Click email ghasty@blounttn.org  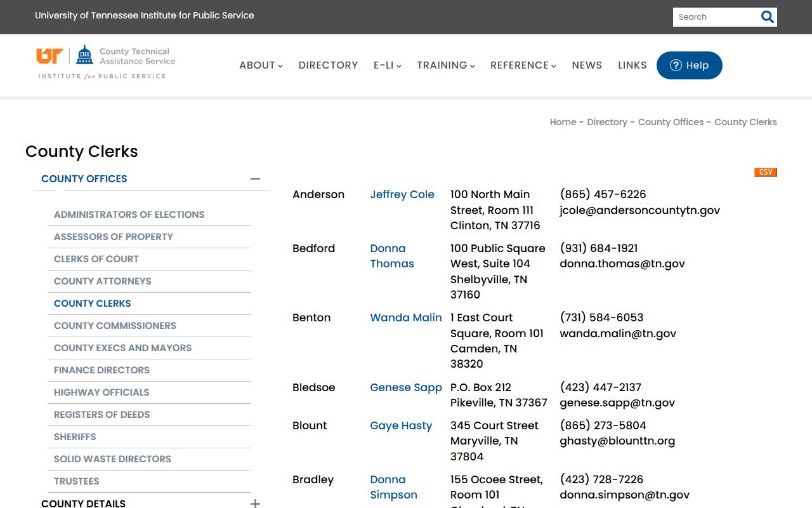[617, 441]
